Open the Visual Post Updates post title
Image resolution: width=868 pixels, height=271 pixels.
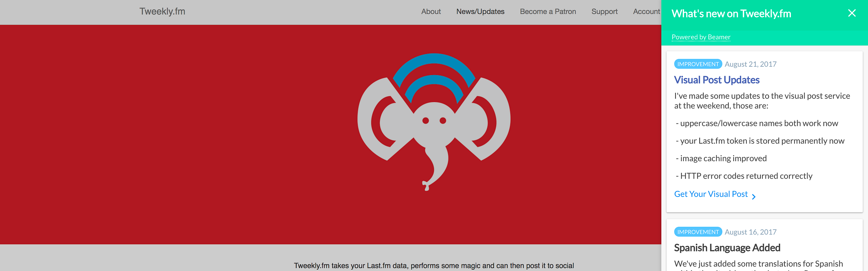coord(717,80)
